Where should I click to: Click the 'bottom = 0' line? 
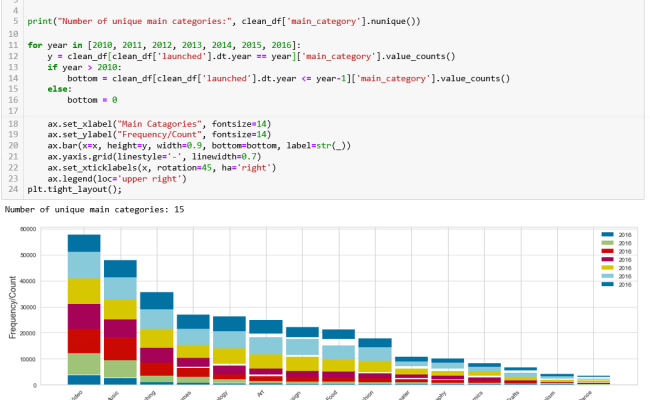point(92,100)
